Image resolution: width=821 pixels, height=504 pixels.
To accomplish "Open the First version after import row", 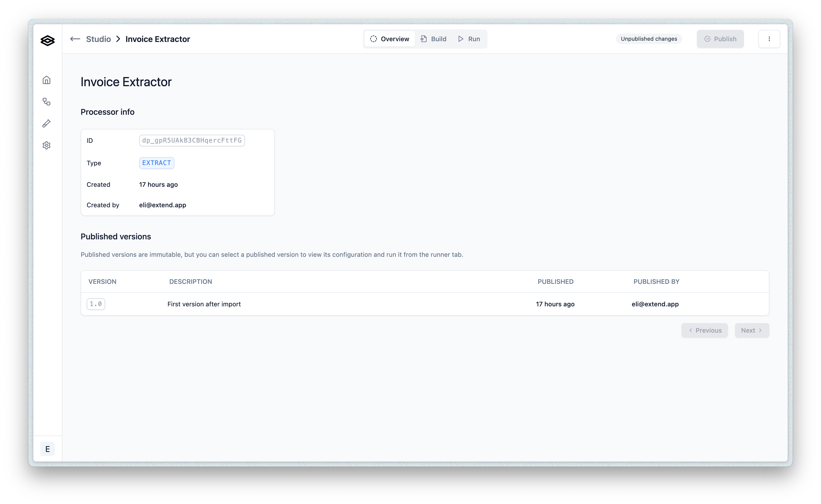I will coord(204,304).
